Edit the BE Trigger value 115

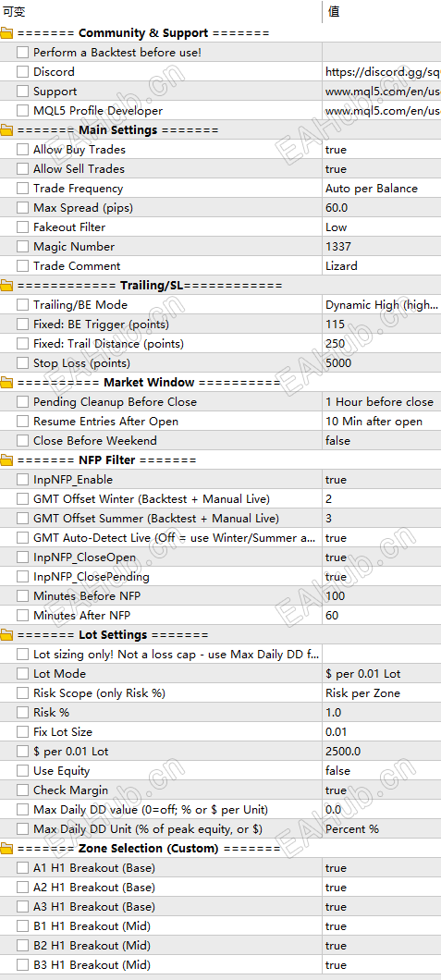tap(335, 325)
